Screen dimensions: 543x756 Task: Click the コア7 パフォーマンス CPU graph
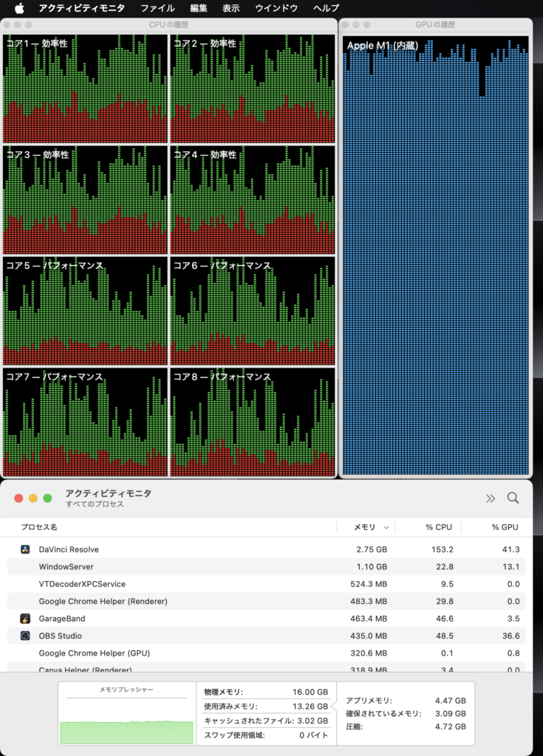pos(85,422)
